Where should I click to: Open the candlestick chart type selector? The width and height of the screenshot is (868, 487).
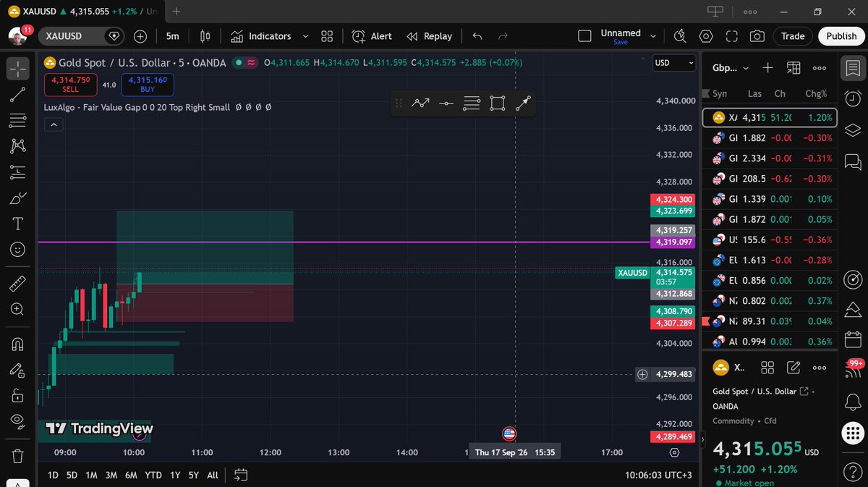click(205, 36)
